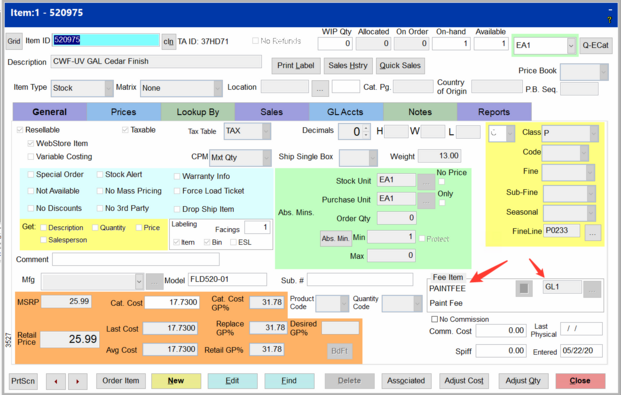Open the EA1 unit dropdown at top
621x395 pixels.
point(571,46)
